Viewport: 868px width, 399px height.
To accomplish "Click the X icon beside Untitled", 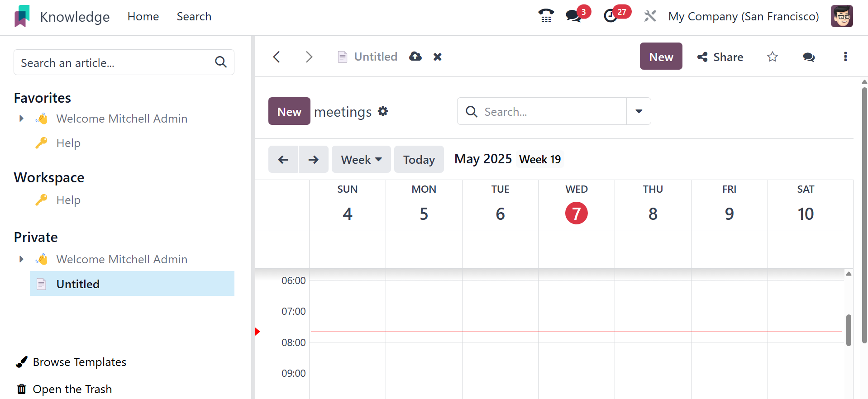I will [437, 57].
